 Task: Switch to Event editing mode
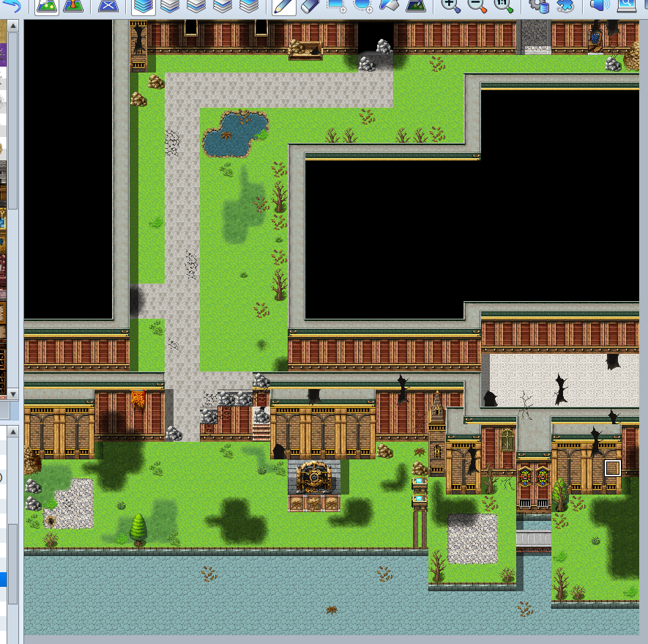coord(73,5)
